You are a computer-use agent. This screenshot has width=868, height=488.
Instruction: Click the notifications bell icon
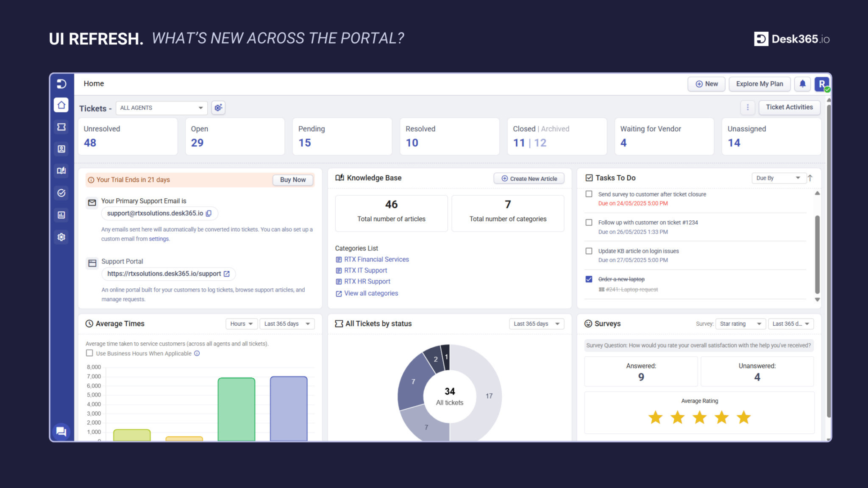click(802, 84)
